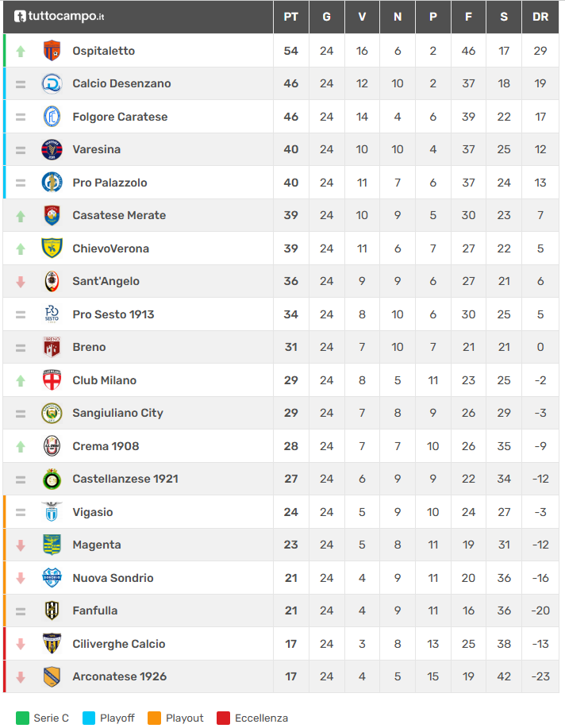Screen dimensions: 565x728
Task: Click the Castellanzese 1921 crest icon
Action: [52, 479]
